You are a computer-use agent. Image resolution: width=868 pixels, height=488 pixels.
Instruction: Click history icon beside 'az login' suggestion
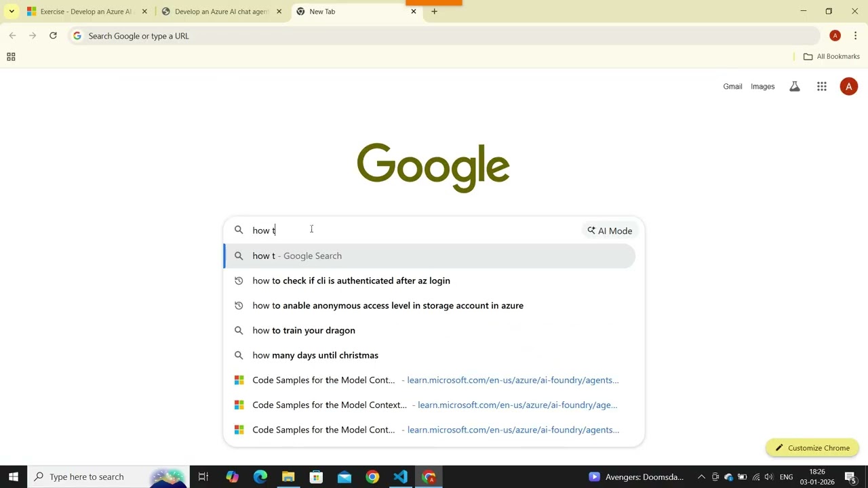239,281
